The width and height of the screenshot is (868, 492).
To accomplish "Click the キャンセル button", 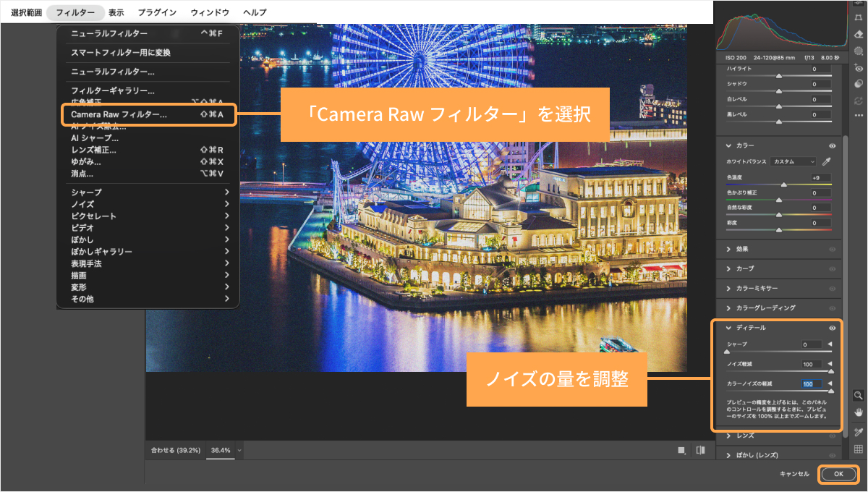I will 794,473.
